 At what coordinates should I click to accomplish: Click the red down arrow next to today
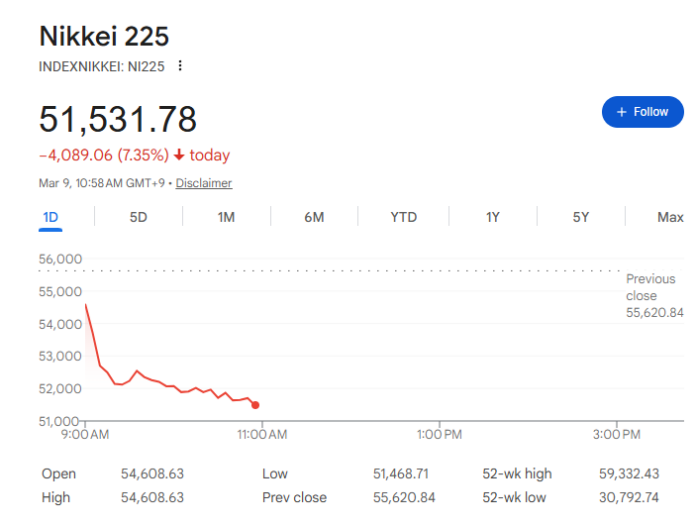pyautogui.click(x=179, y=155)
